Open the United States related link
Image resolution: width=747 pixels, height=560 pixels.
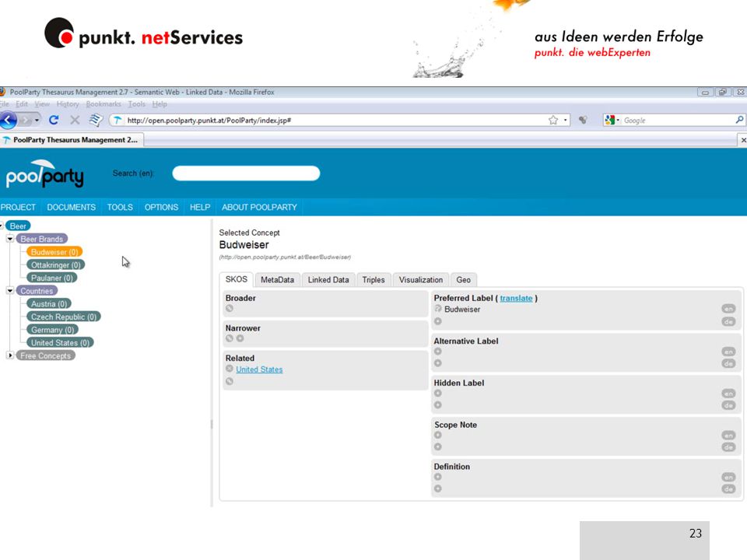[259, 369]
